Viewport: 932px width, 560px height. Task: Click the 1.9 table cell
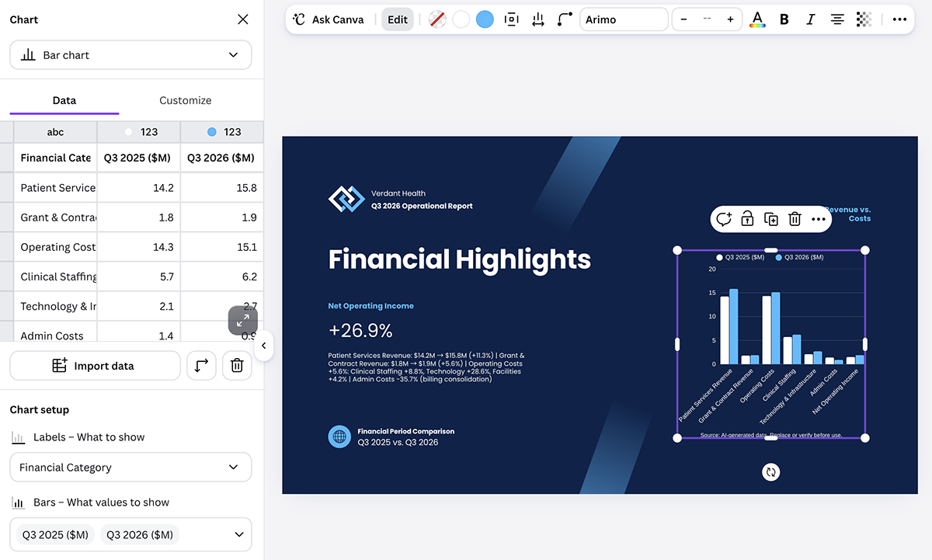point(222,217)
